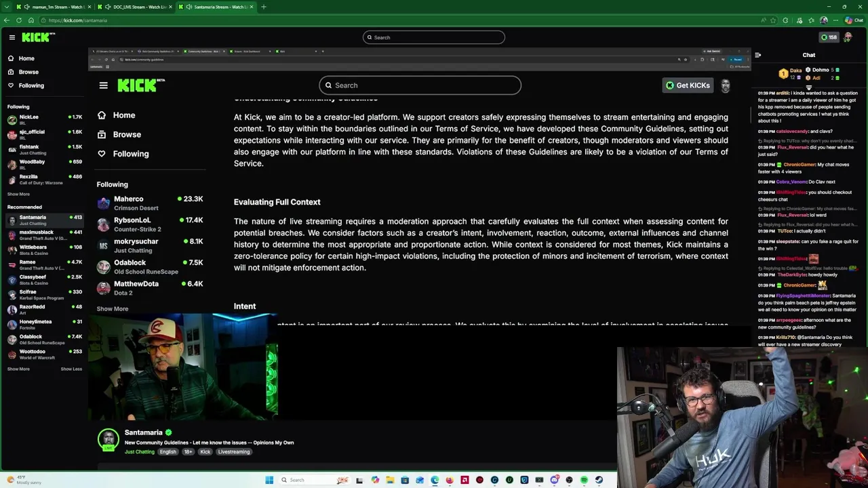This screenshot has width=868, height=488.
Task: Go back in the browser
Action: (x=7, y=20)
